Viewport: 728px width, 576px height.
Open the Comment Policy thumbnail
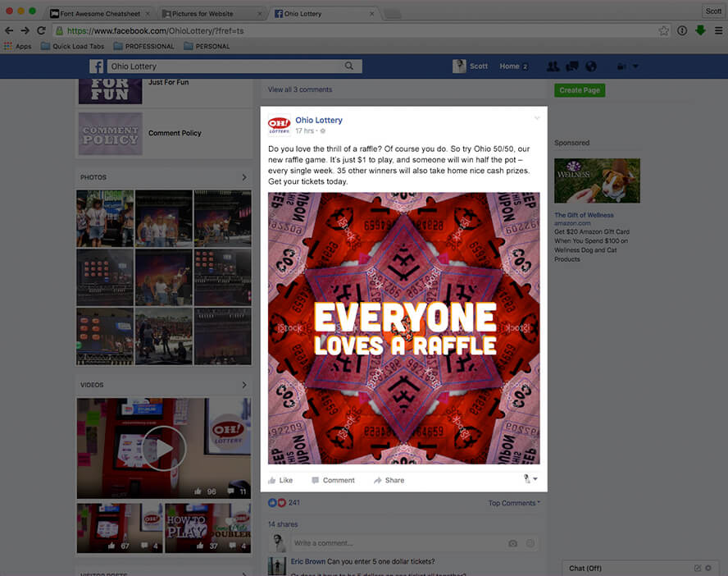pyautogui.click(x=111, y=134)
